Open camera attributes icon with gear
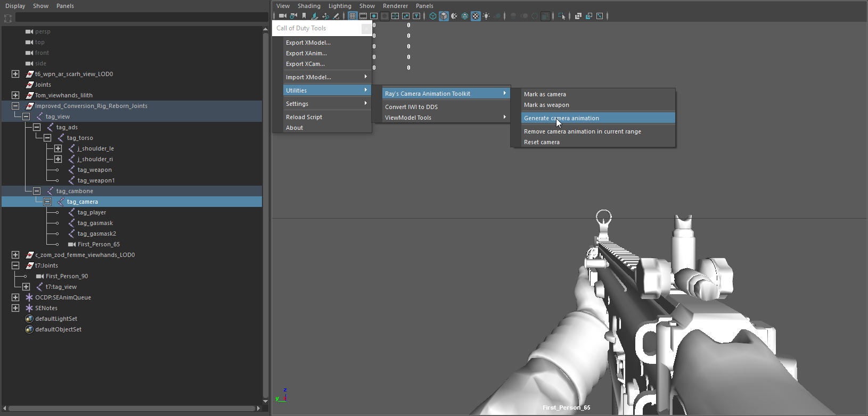 tap(293, 16)
